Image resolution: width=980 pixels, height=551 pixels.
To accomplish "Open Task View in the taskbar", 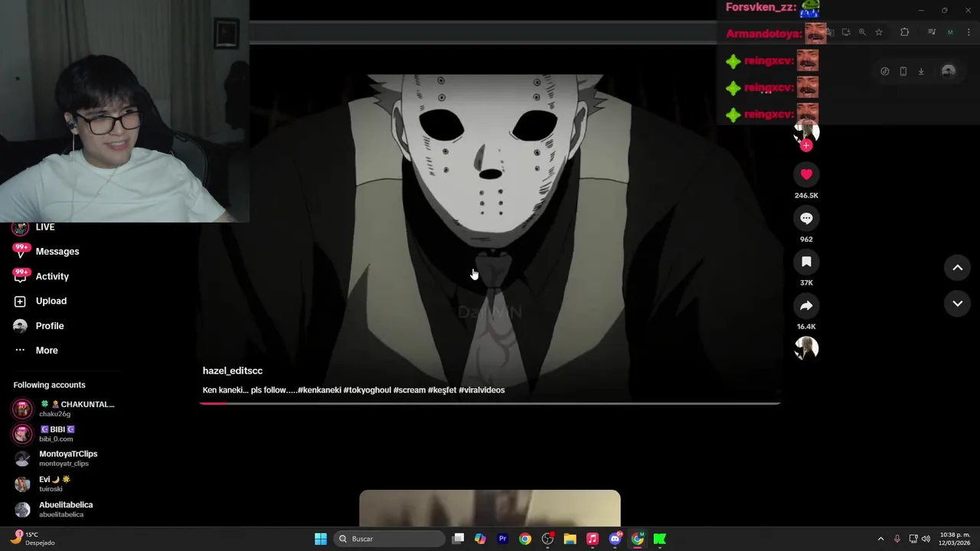I will click(458, 539).
